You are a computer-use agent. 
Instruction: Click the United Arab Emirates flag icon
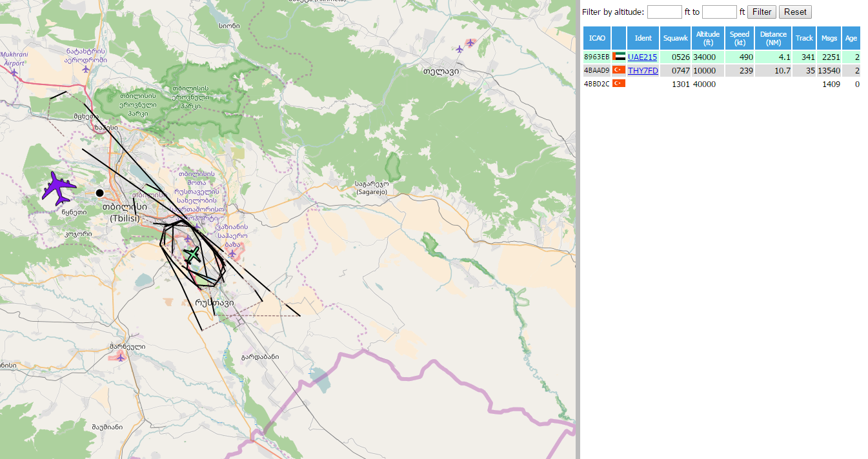click(619, 57)
